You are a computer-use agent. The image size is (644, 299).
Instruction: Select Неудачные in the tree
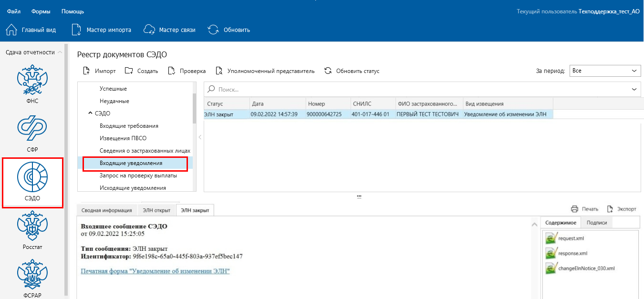[x=114, y=101]
